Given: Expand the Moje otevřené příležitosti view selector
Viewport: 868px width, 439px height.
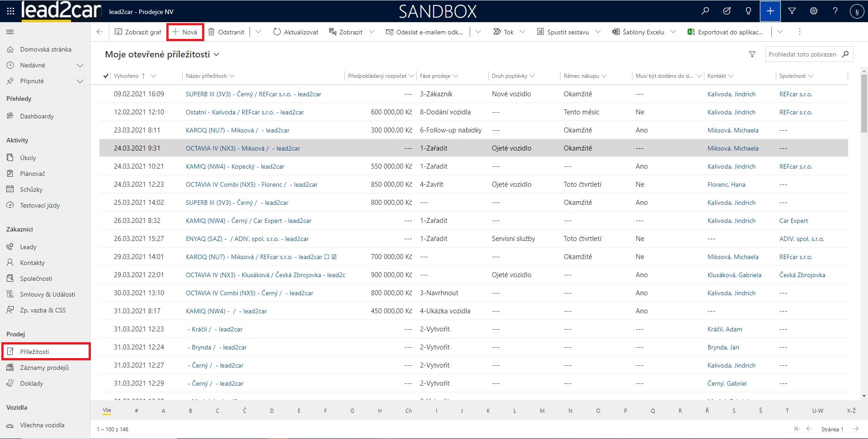Looking at the screenshot, I should click(x=216, y=55).
